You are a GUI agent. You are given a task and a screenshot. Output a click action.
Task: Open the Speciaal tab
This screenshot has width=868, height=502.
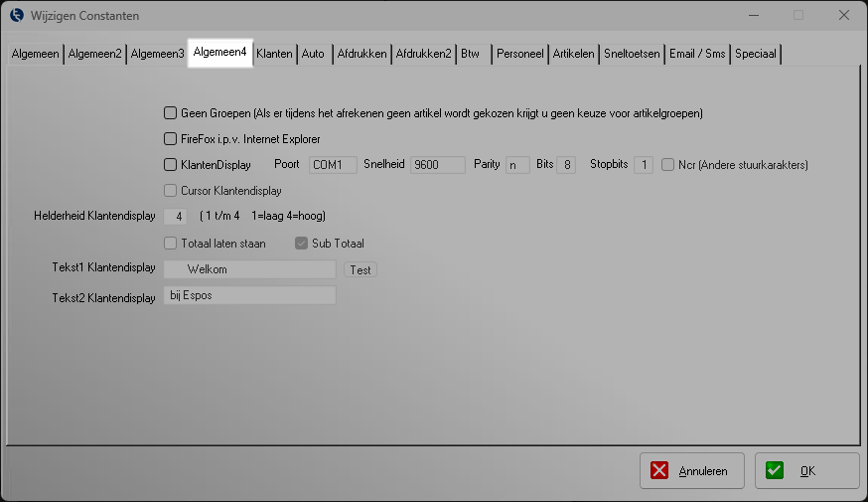pyautogui.click(x=756, y=54)
